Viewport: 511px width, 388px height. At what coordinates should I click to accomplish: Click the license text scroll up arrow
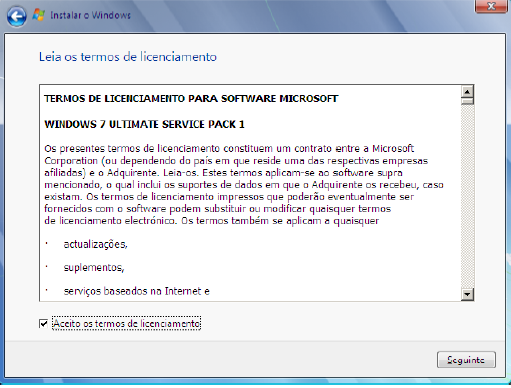pos(467,91)
